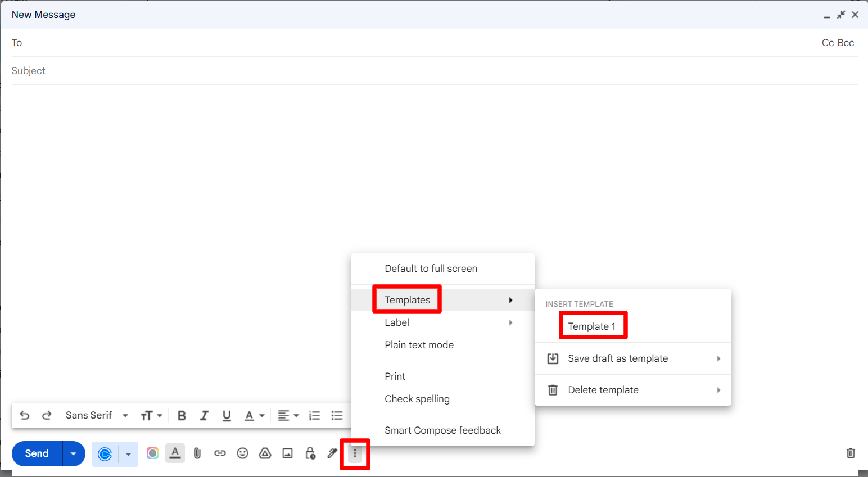The width and height of the screenshot is (868, 477).
Task: Expand Save draft as template
Action: point(632,358)
